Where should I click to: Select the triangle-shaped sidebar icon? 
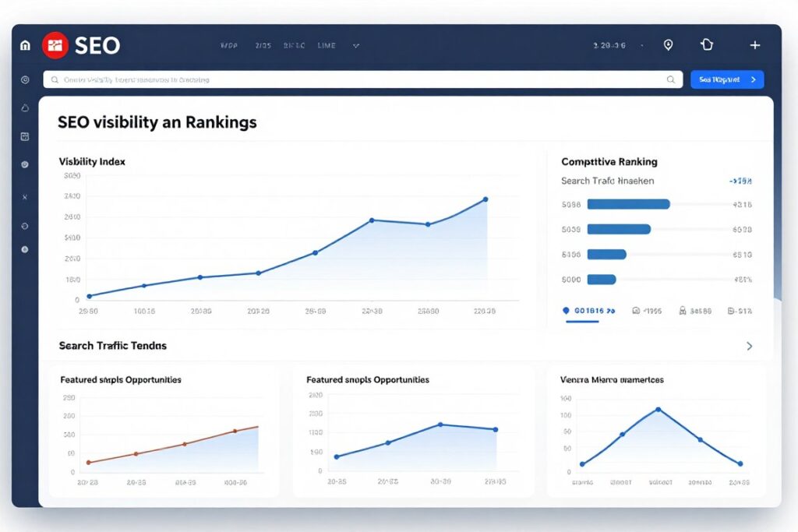tap(25, 107)
